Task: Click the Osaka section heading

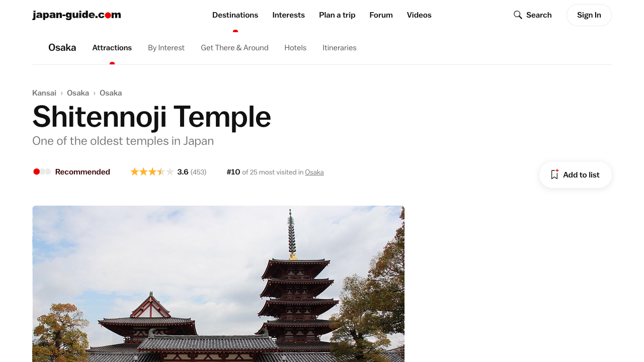Action: pyautogui.click(x=62, y=48)
